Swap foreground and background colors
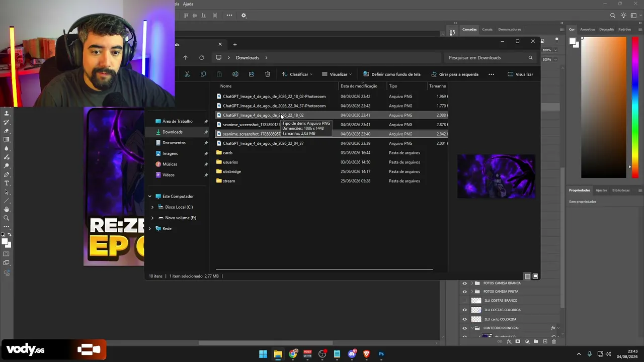This screenshot has height=362, width=644. (x=10, y=235)
